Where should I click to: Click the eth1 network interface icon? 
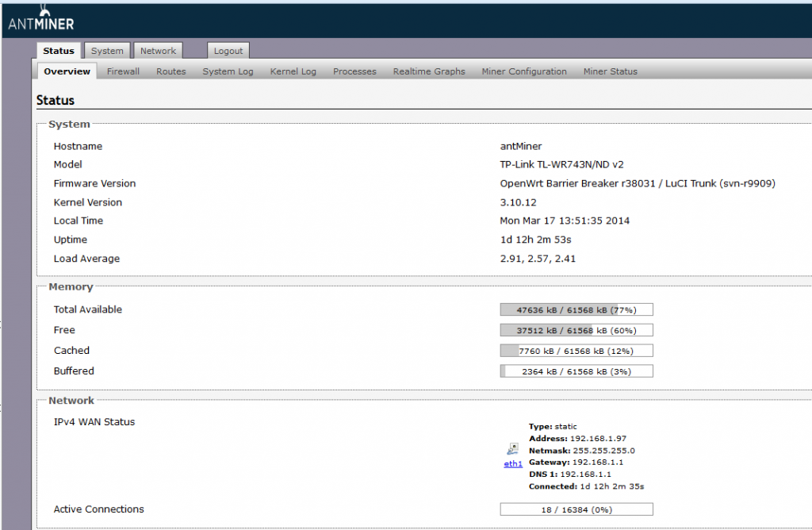[x=513, y=448]
